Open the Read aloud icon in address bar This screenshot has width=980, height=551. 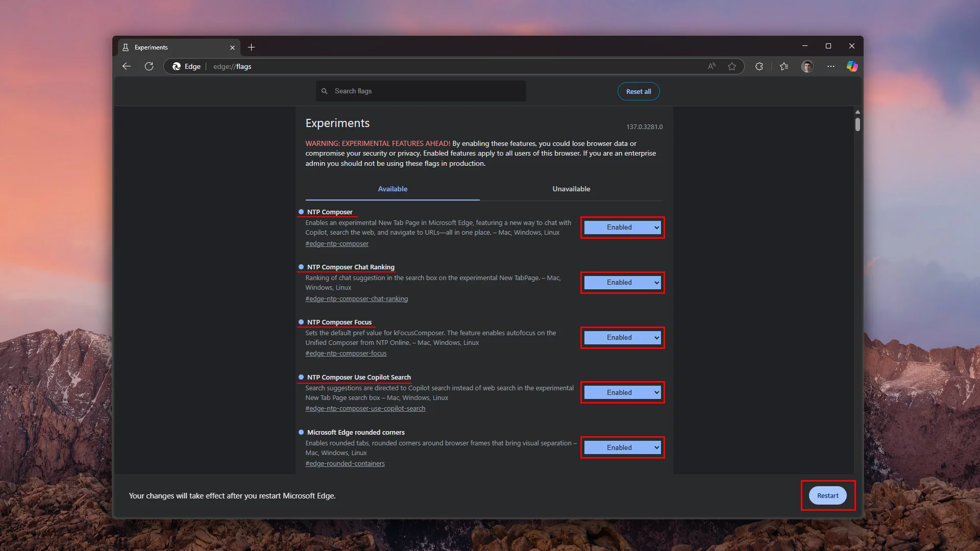pyautogui.click(x=712, y=66)
